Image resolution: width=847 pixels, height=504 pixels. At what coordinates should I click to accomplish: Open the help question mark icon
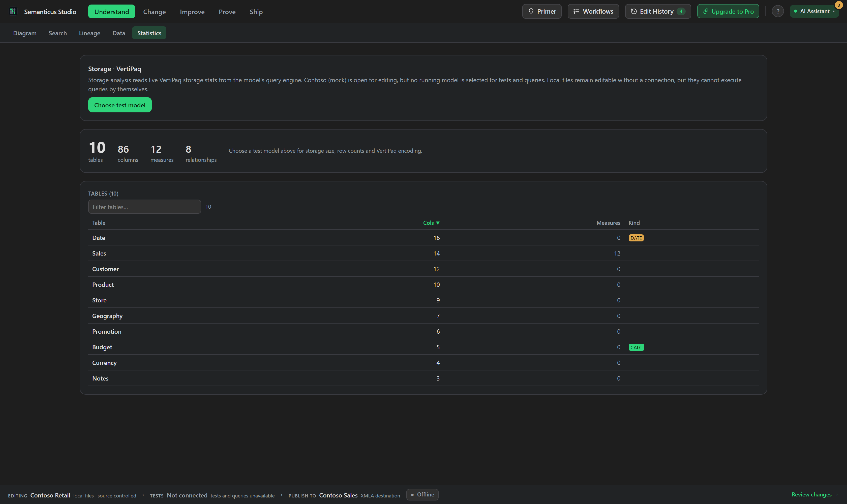tap(777, 11)
